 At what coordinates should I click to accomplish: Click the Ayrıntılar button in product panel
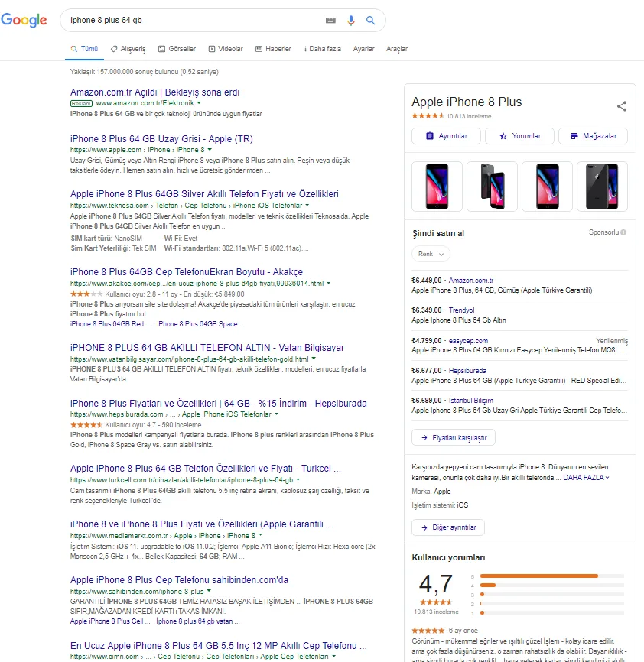coord(446,136)
